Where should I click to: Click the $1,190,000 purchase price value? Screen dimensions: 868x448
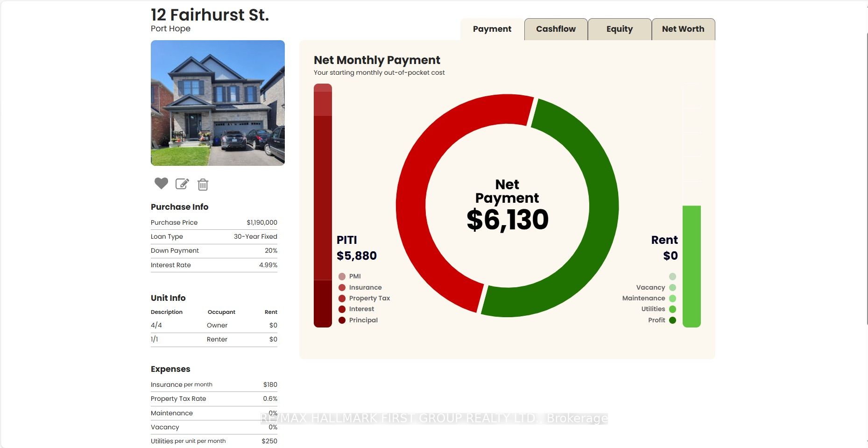click(262, 222)
